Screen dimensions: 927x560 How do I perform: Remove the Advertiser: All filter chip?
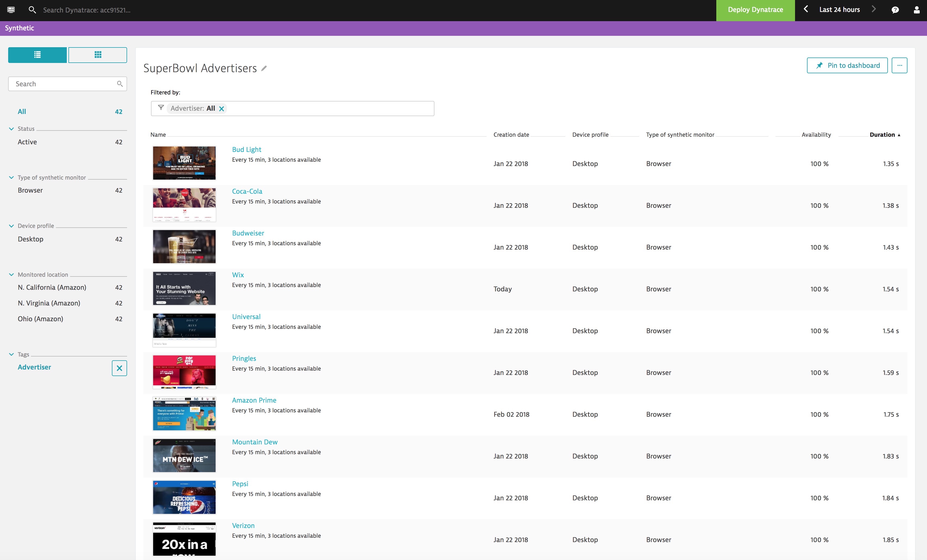click(222, 109)
